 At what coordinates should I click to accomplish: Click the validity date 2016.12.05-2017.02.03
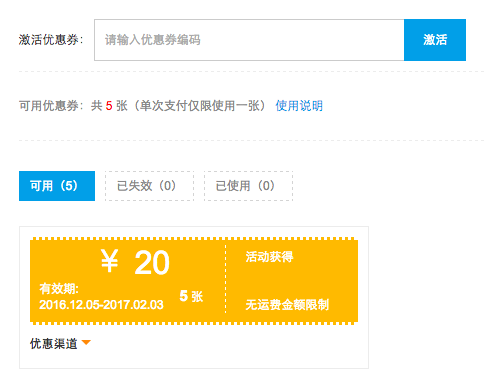[101, 305]
